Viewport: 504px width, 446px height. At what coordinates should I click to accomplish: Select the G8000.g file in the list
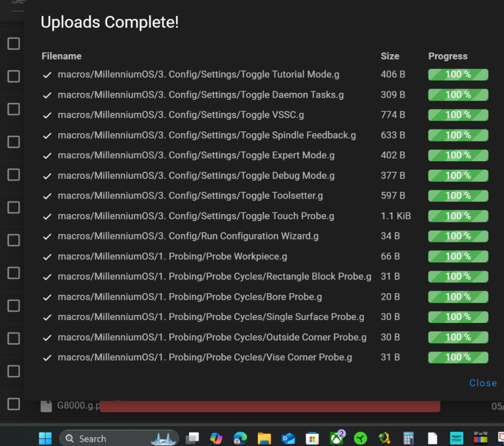tap(78, 406)
